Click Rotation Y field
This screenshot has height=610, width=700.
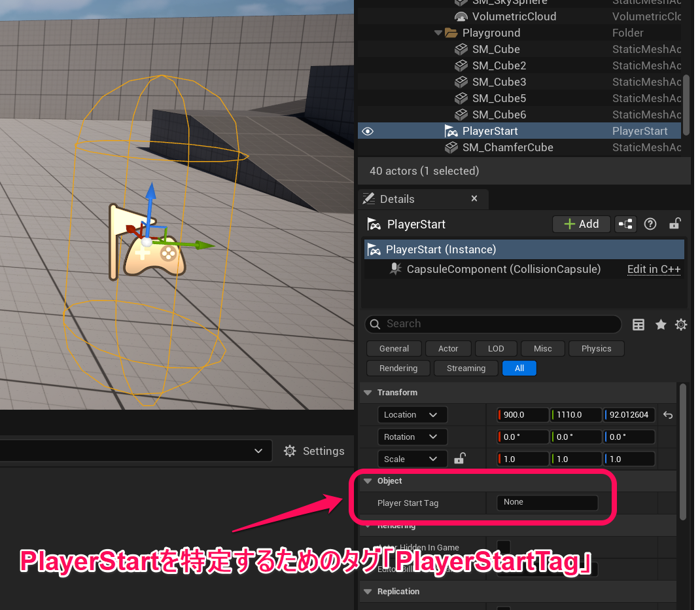576,437
